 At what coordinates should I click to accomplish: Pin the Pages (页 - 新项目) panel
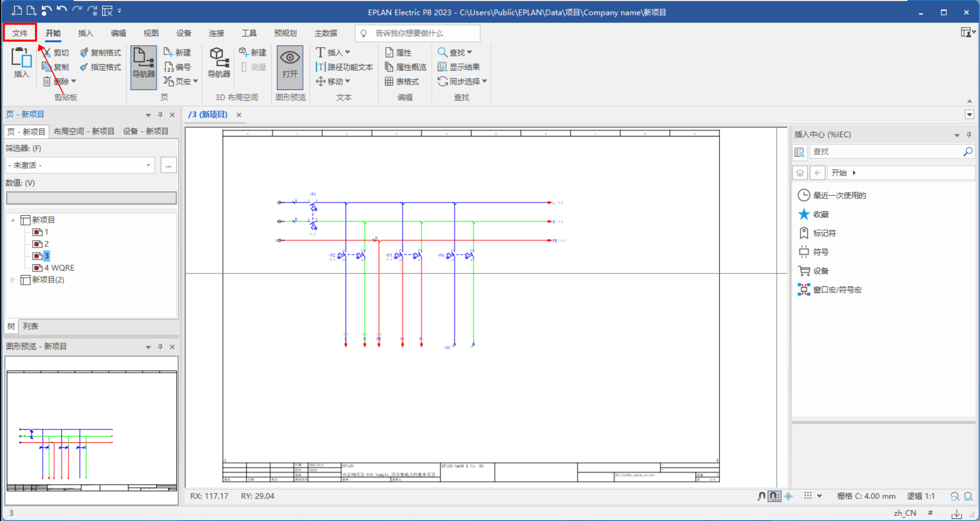point(160,115)
